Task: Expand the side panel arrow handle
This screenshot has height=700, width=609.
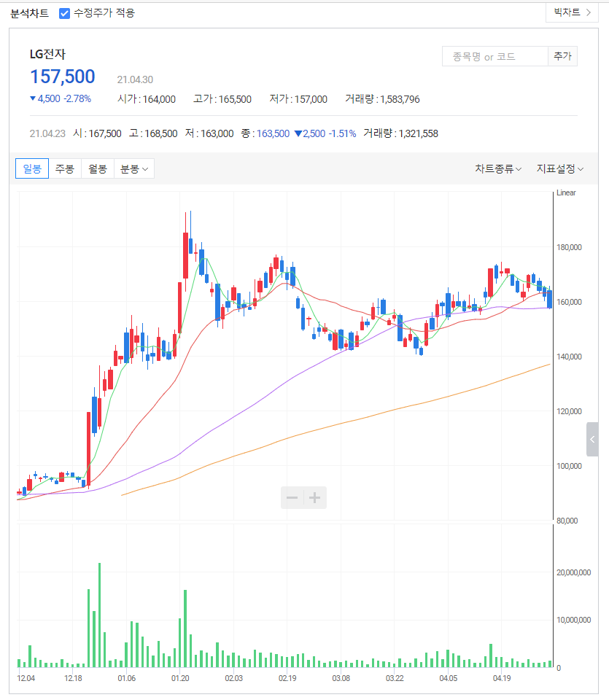Action: pos(592,439)
